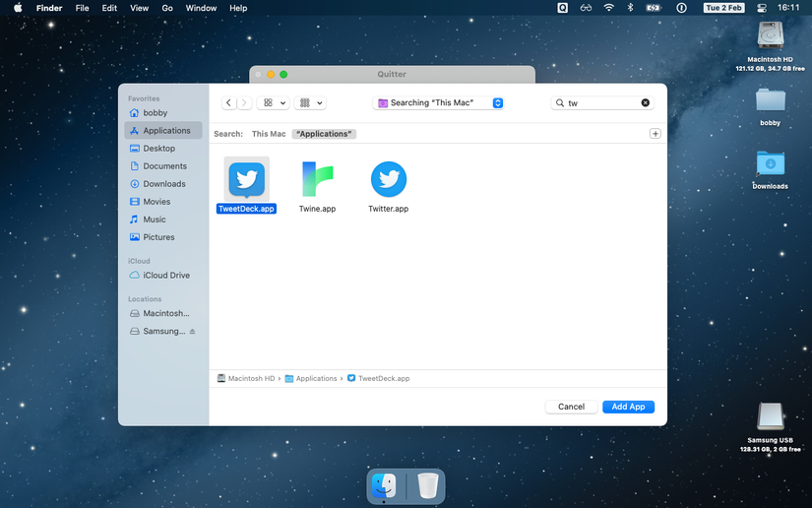Image resolution: width=812 pixels, height=508 pixels.
Task: Open the Searching "This Mac" location popup
Action: [x=438, y=102]
